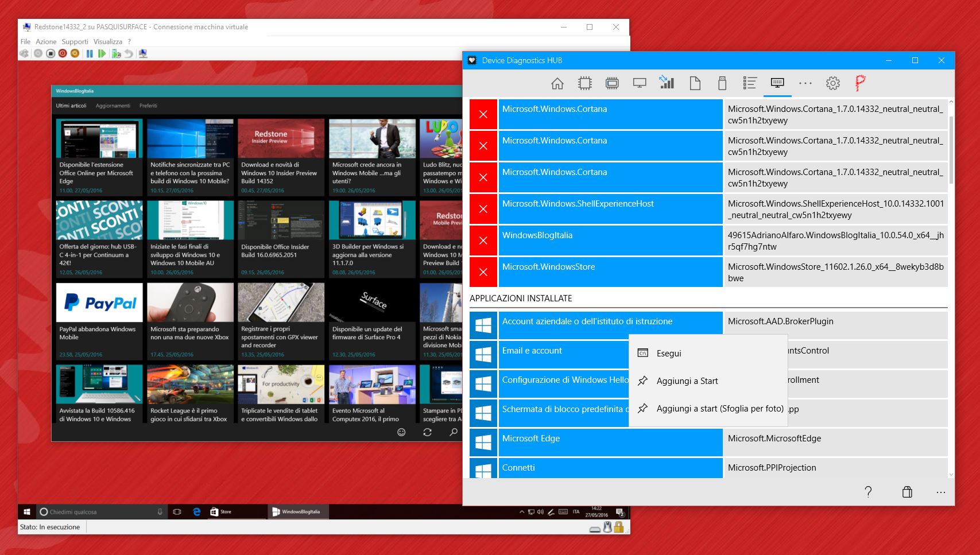This screenshot has height=555, width=980.
Task: Open Start menu in the virtual machine
Action: point(27,511)
